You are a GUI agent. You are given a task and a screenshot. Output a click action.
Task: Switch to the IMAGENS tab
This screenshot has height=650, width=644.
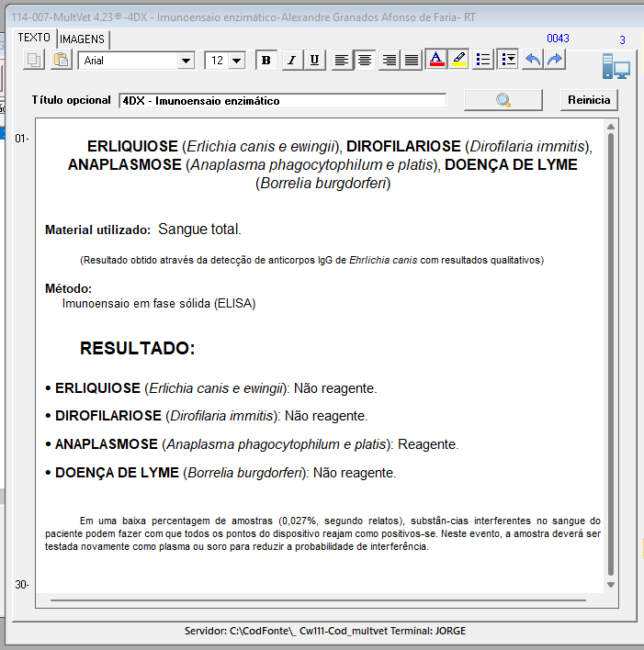83,39
